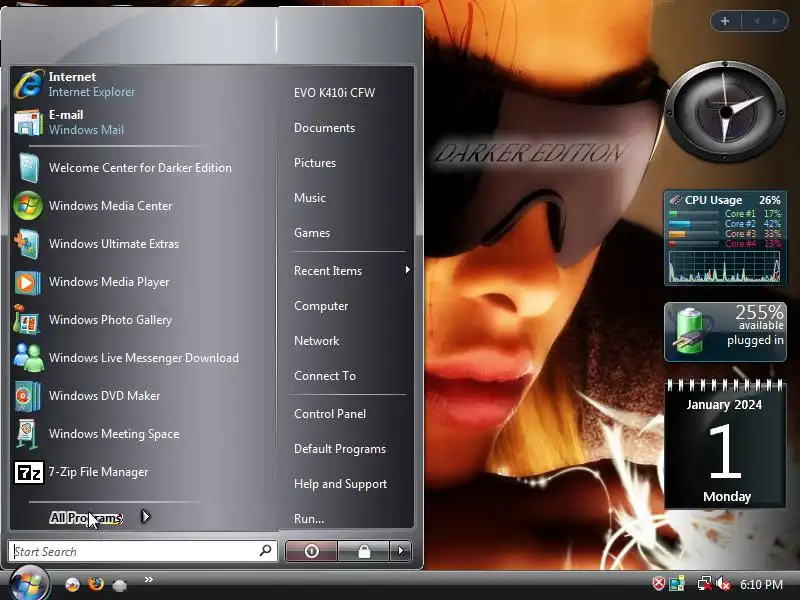The height and width of the screenshot is (600, 800).
Task: Launch Firefox from Quick Launch bar
Action: pos(95,584)
